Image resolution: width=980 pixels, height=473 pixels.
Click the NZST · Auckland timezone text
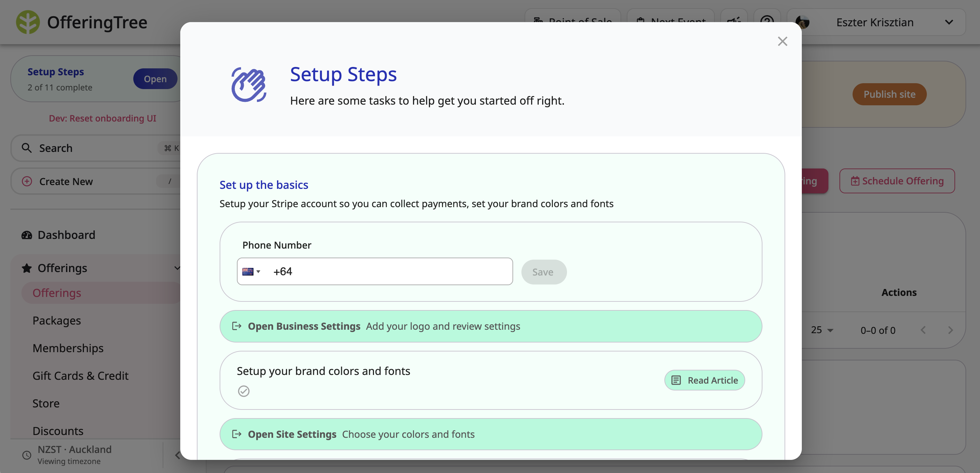point(75,450)
